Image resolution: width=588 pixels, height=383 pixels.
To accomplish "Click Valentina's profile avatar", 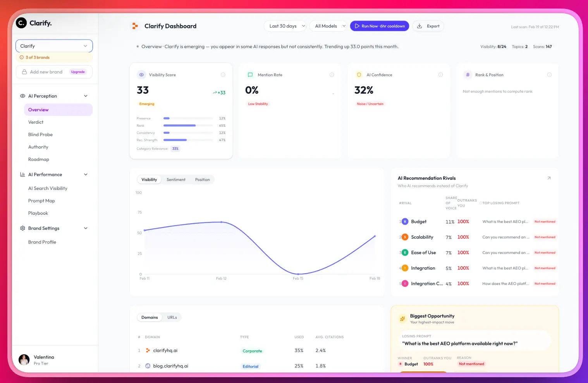I will (x=24, y=360).
